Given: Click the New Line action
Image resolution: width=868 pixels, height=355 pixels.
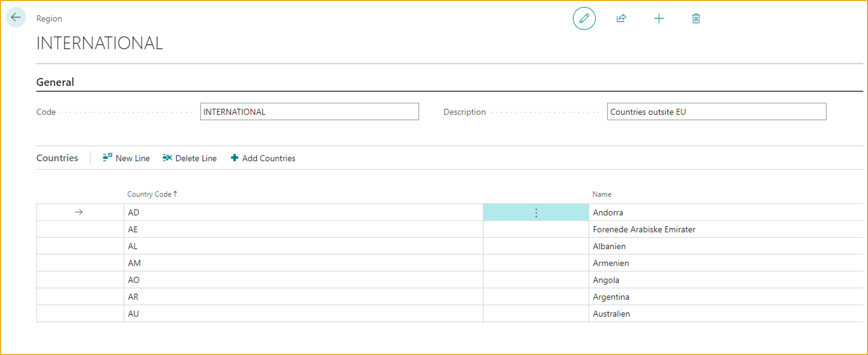Looking at the screenshot, I should 127,158.
